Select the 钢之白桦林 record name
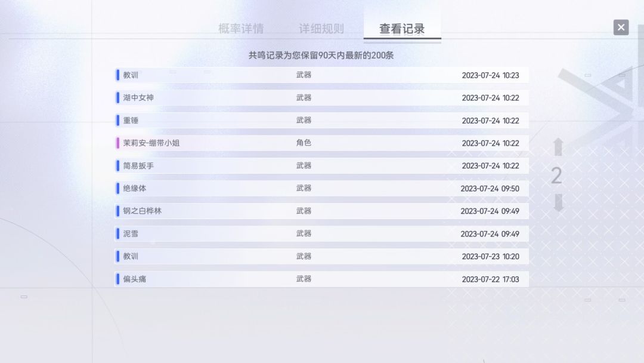The height and width of the screenshot is (363, 644). (x=142, y=211)
